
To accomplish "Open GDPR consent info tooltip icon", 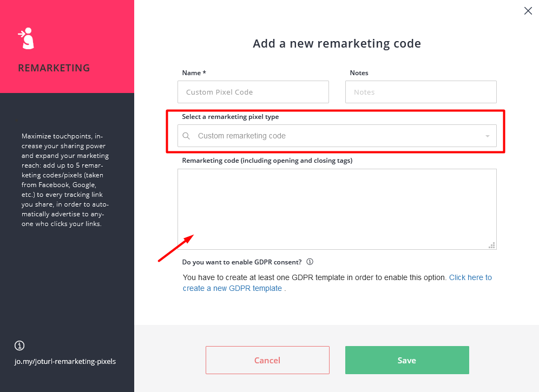I will click(x=310, y=262).
